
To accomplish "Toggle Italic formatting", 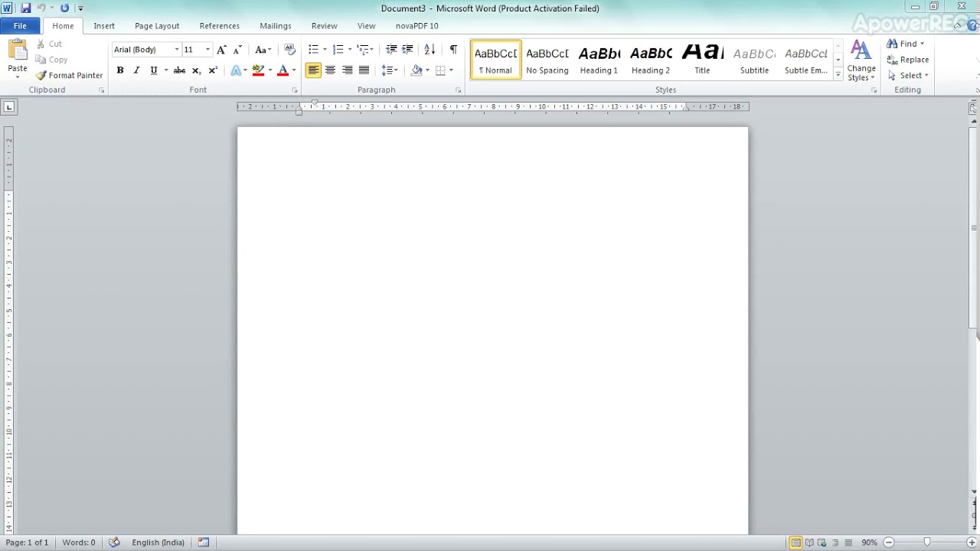I will pyautogui.click(x=137, y=70).
